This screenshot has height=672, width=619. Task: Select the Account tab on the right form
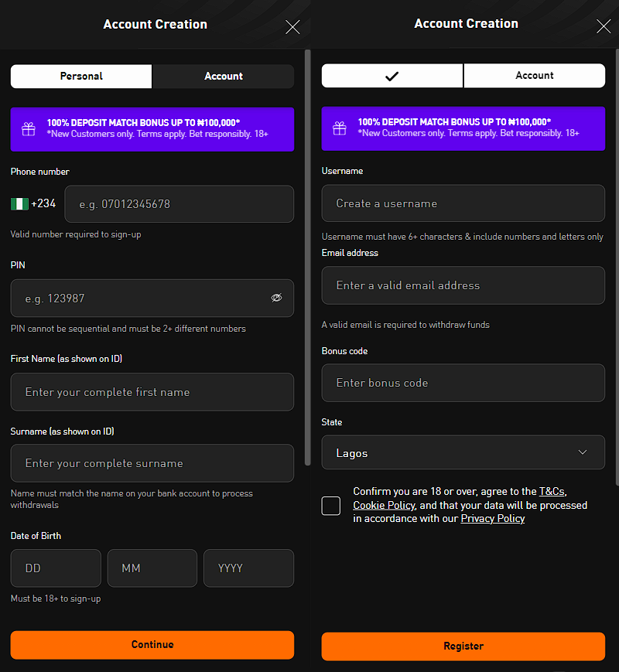pyautogui.click(x=535, y=75)
